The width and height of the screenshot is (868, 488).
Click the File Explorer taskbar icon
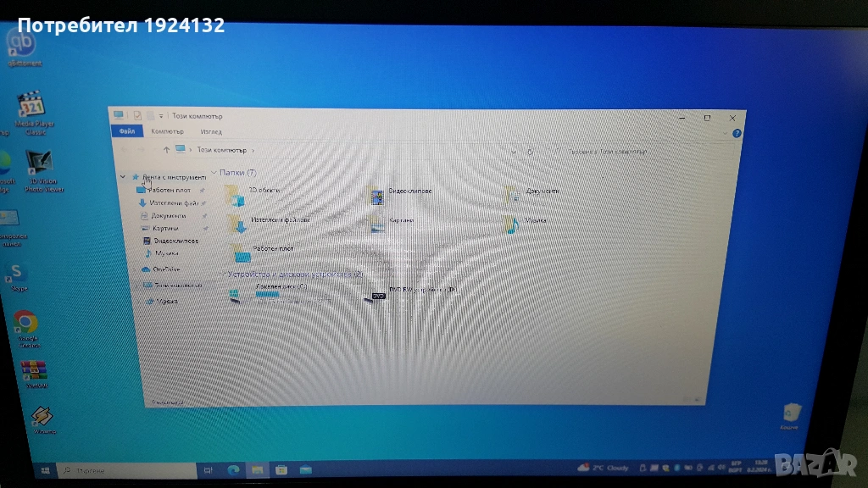(x=258, y=469)
